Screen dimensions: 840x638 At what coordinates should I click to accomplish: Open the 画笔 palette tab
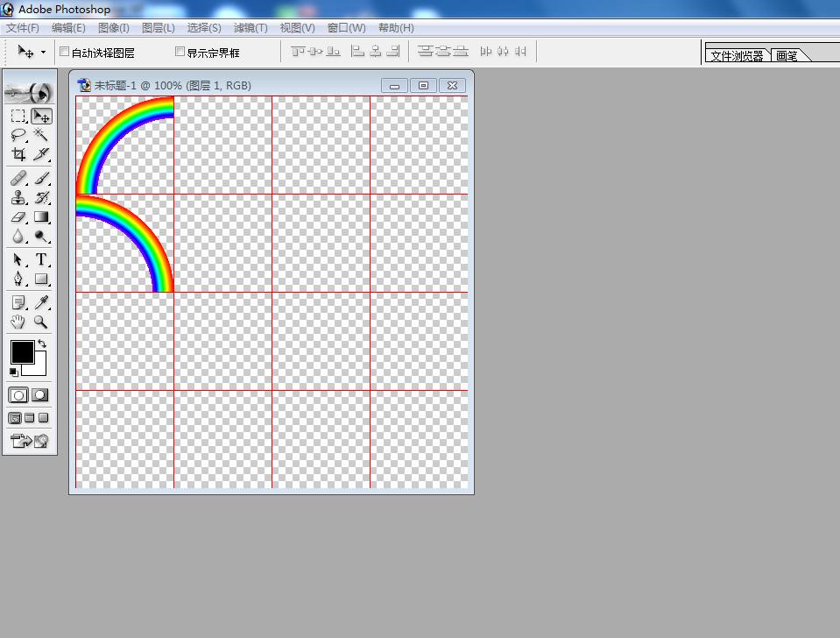pos(787,55)
